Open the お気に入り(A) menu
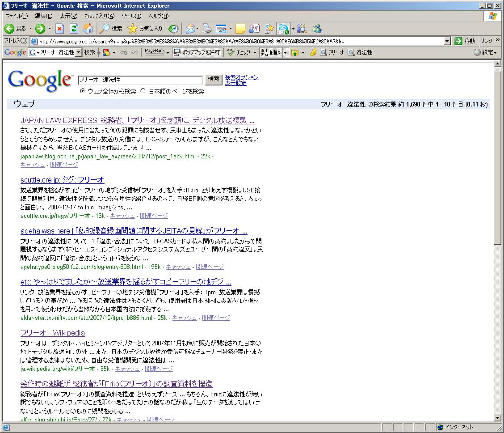The width and height of the screenshot is (504, 433). [99, 16]
